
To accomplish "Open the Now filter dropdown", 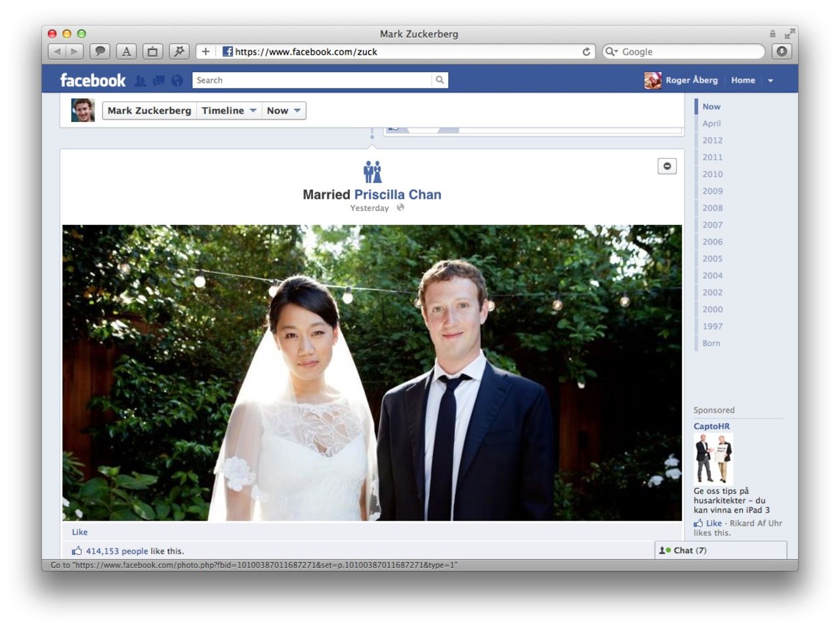I will 297,110.
